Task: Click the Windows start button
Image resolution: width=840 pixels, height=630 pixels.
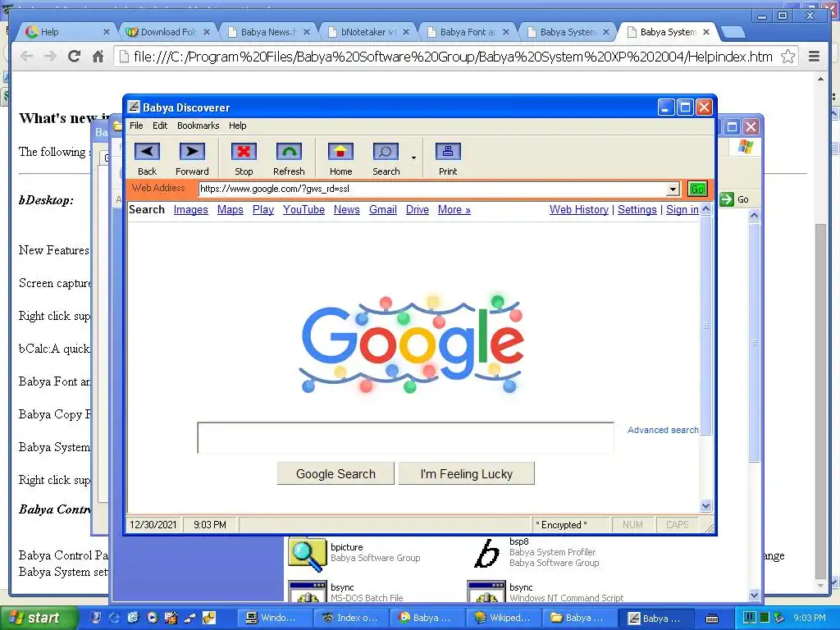Action: (39, 618)
